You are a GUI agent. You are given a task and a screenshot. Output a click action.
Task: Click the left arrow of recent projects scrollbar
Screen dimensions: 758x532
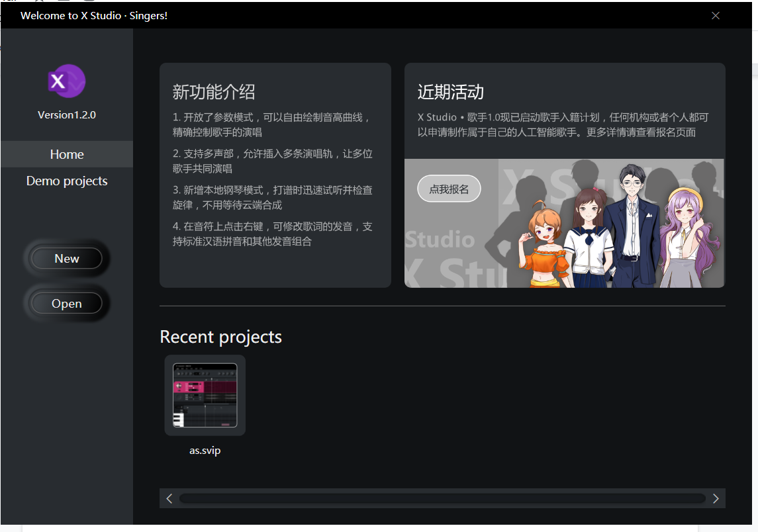point(169,498)
